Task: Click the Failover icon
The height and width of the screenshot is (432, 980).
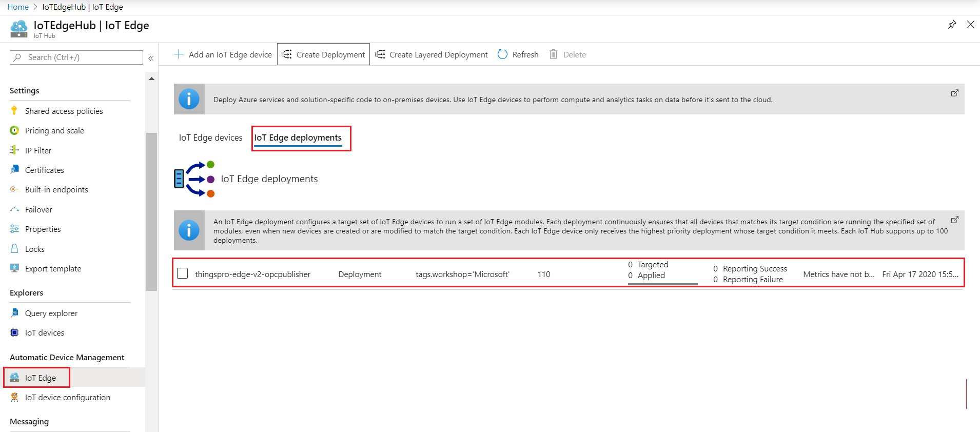Action: click(14, 209)
